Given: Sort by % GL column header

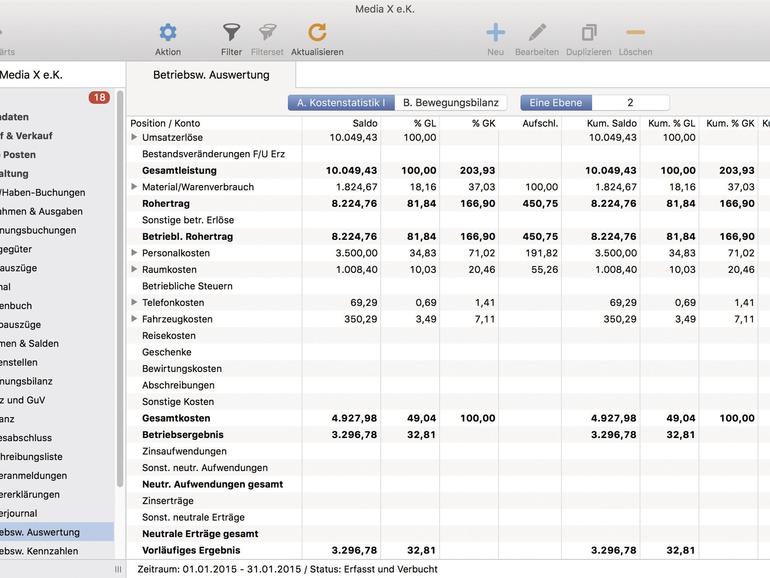Looking at the screenshot, I should [x=425, y=123].
